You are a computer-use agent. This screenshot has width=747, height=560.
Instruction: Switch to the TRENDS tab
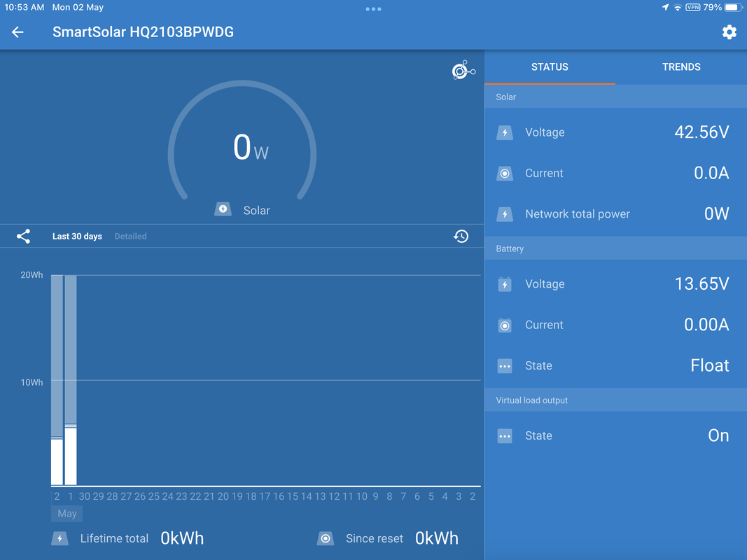coord(681,67)
